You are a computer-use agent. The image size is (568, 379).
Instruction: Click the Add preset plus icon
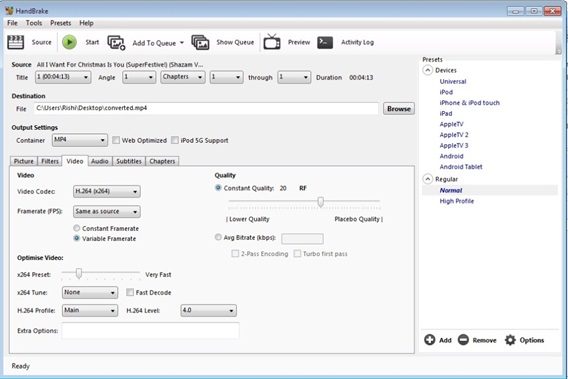[x=430, y=340]
